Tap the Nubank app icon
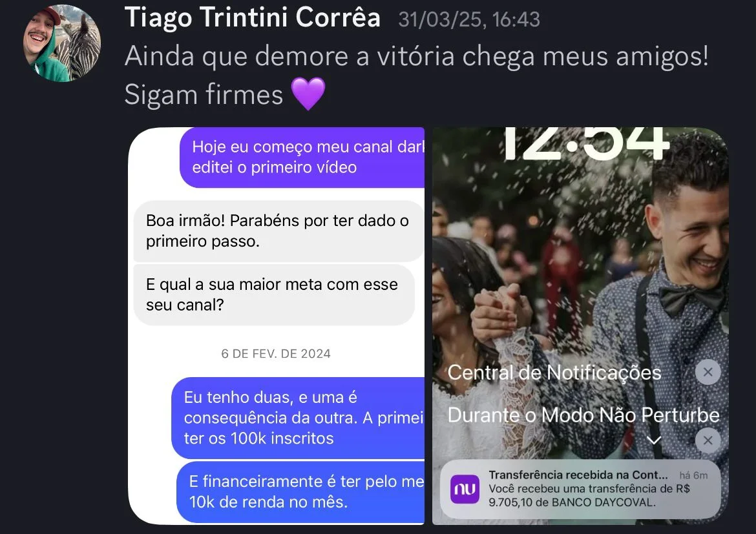The width and height of the screenshot is (756, 534). point(465,489)
